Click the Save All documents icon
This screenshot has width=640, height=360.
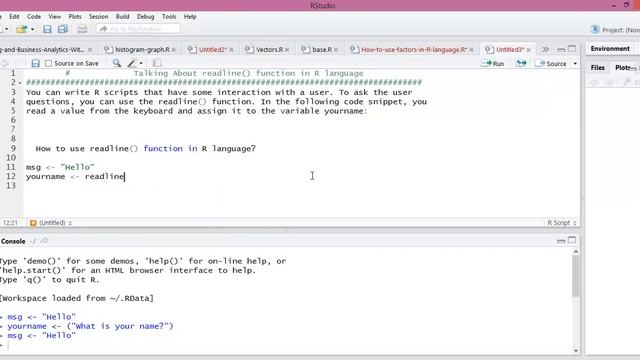(x=63, y=29)
